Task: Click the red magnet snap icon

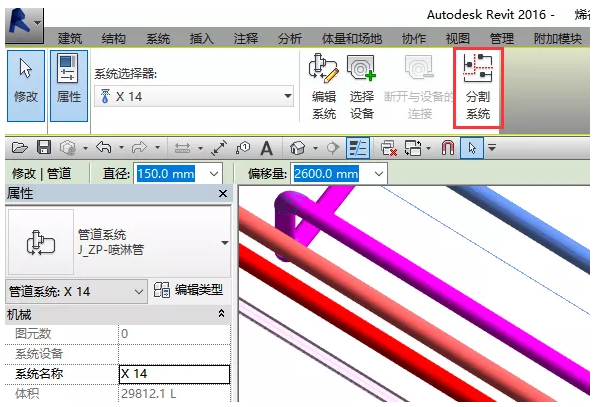Action: [x=448, y=148]
